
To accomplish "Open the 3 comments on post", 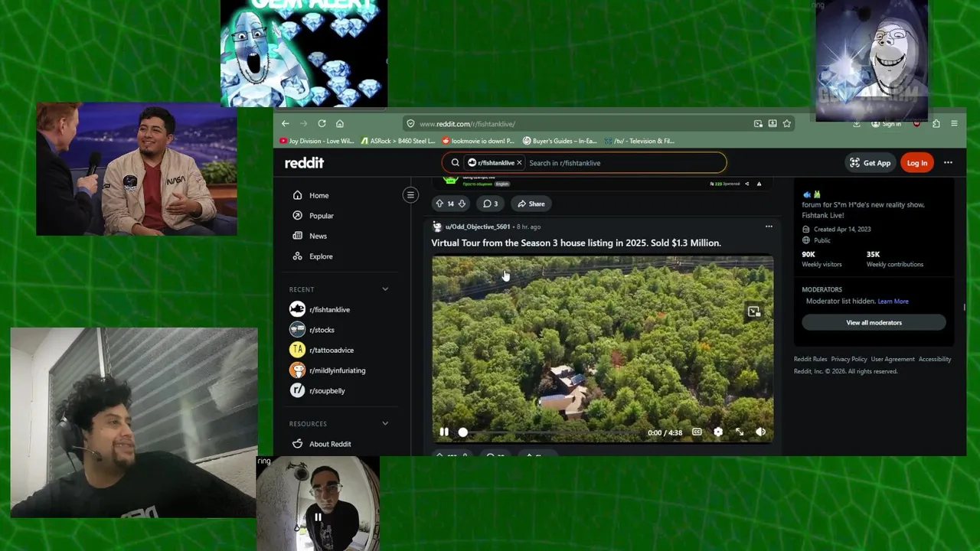I will point(490,204).
